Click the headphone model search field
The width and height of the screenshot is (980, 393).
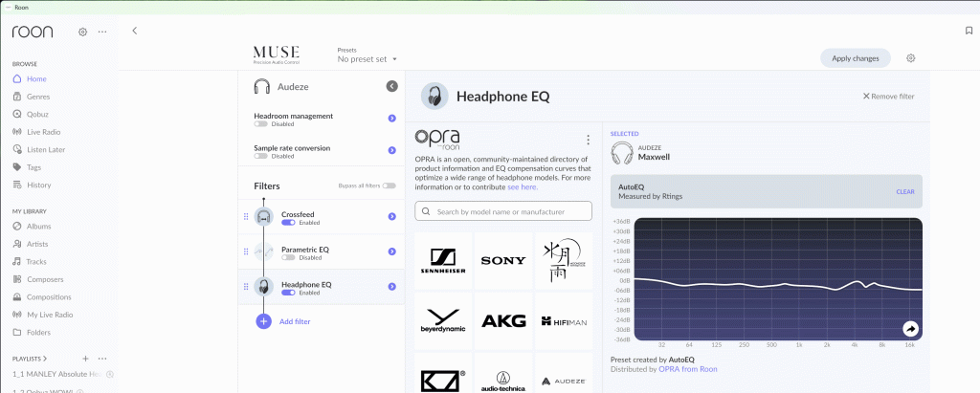click(503, 211)
